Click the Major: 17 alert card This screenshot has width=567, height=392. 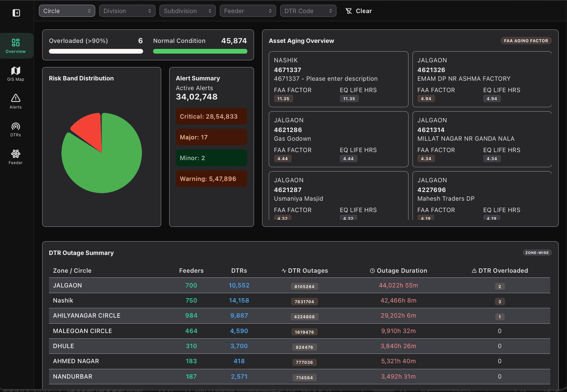click(x=211, y=137)
